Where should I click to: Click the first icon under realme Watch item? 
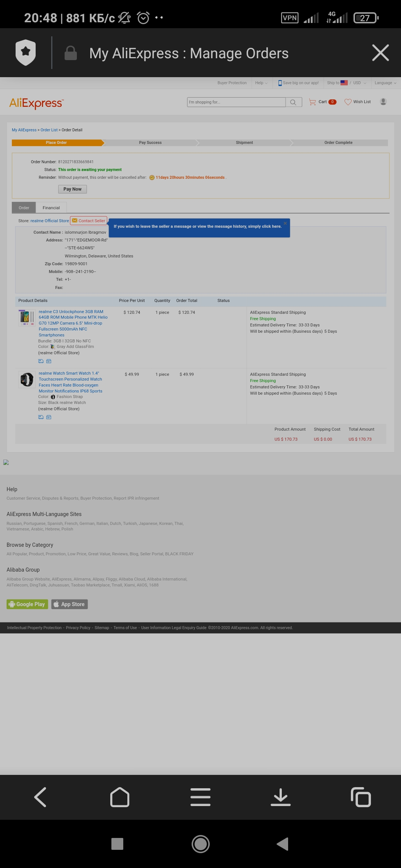(x=41, y=417)
